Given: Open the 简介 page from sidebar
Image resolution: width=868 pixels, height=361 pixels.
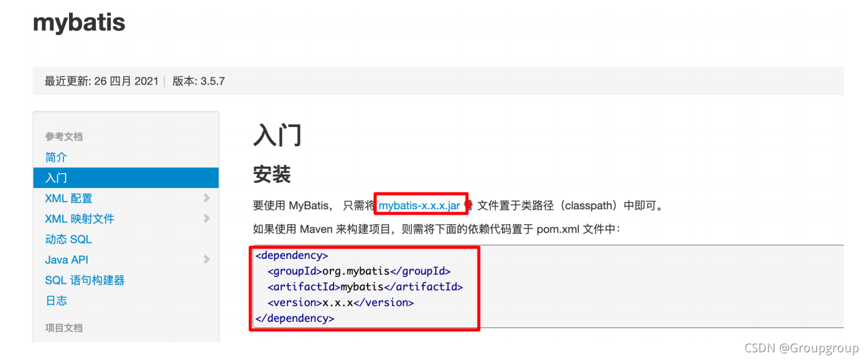Looking at the screenshot, I should 56,157.
